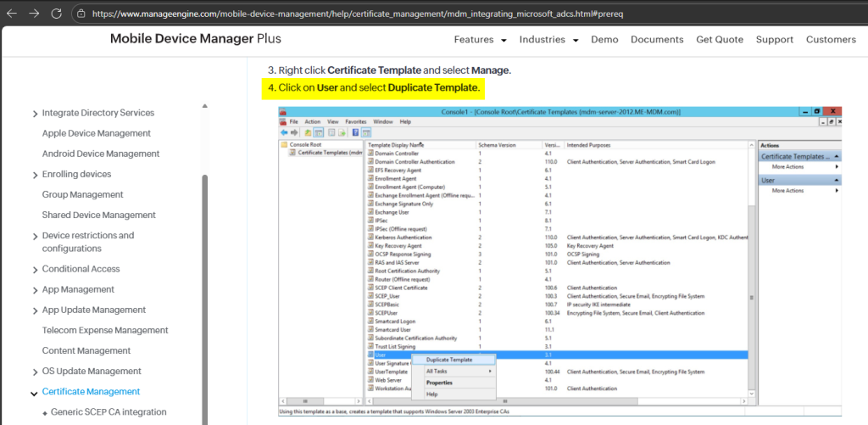868x425 pixels.
Task: Open Generic SCEP CA integration page
Action: (x=108, y=412)
